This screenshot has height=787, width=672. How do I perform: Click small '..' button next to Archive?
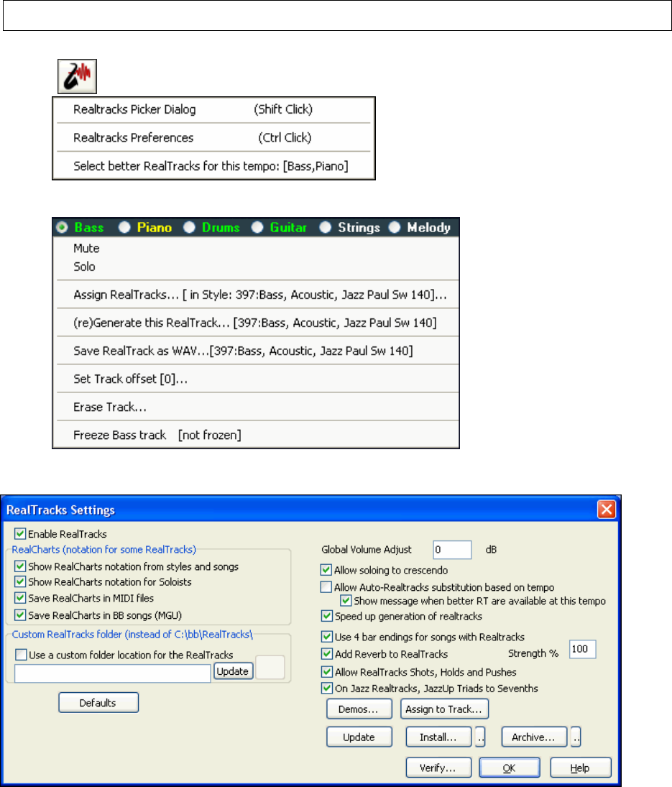[x=576, y=737]
